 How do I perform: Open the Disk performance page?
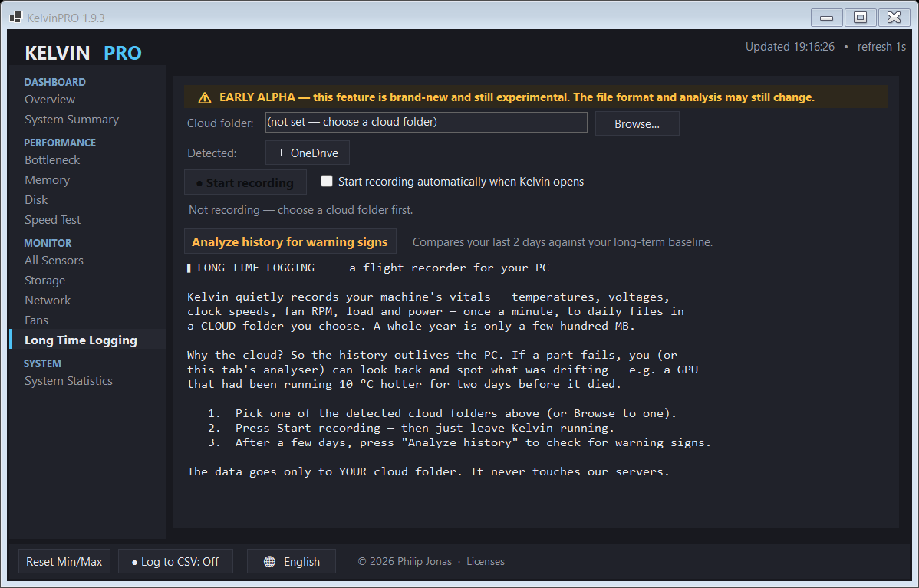[36, 200]
